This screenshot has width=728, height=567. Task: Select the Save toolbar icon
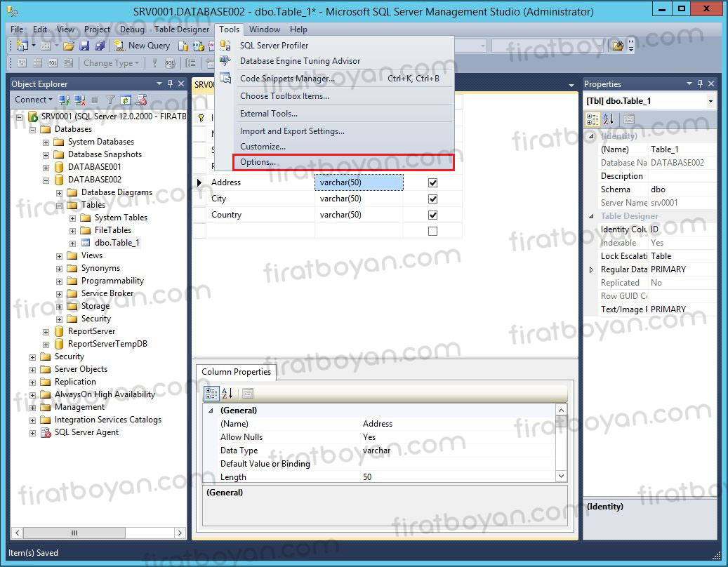click(x=84, y=45)
